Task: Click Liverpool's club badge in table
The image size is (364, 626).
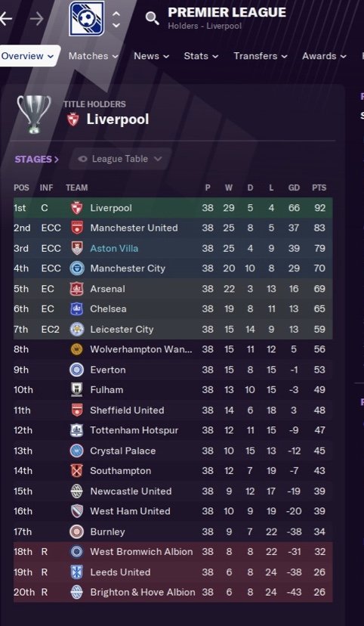Action: coord(76,208)
